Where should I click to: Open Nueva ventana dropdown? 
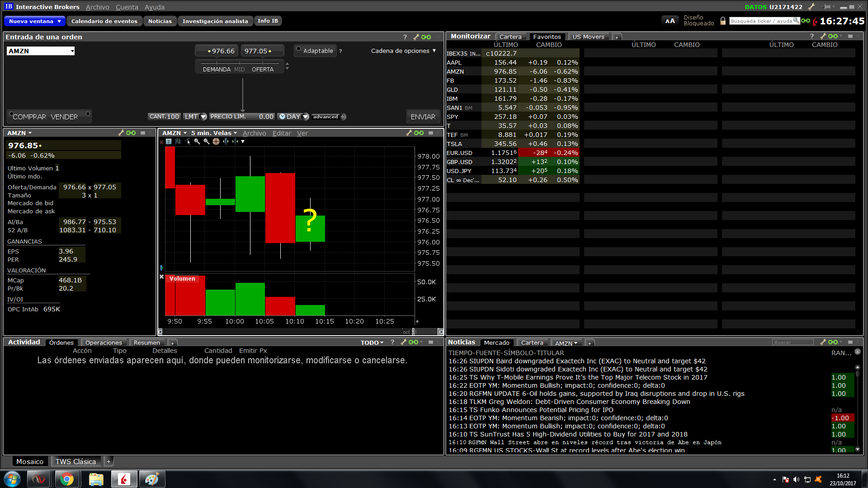click(35, 21)
